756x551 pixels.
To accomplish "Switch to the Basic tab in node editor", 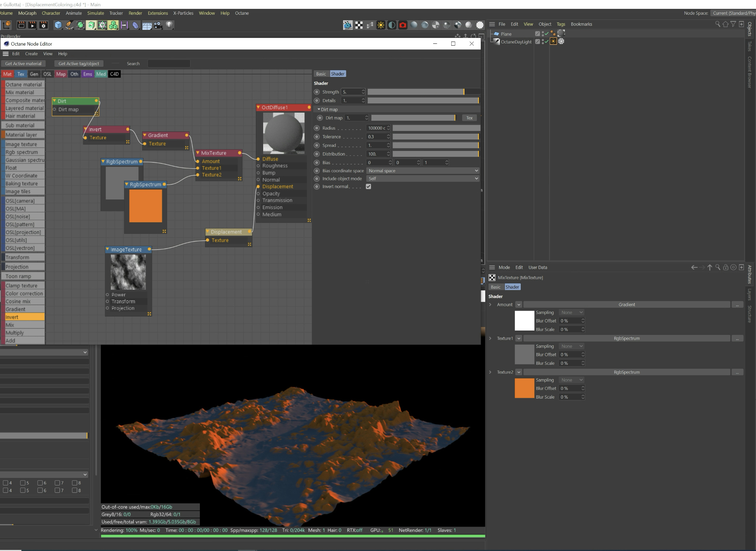I will [321, 74].
